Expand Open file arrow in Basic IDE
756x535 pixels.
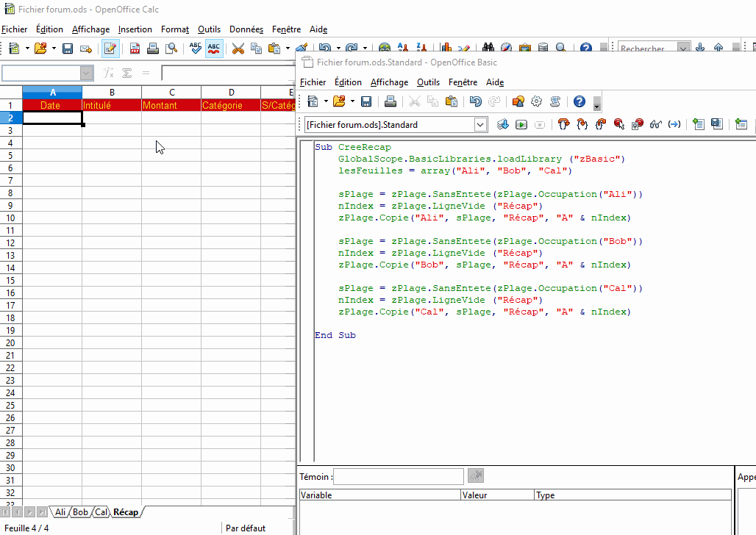click(x=352, y=101)
